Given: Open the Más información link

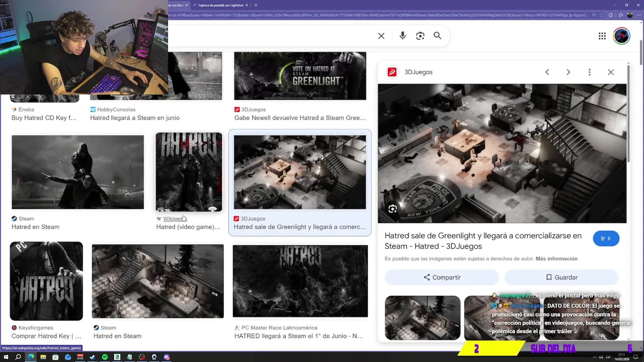Looking at the screenshot, I should [556, 258].
